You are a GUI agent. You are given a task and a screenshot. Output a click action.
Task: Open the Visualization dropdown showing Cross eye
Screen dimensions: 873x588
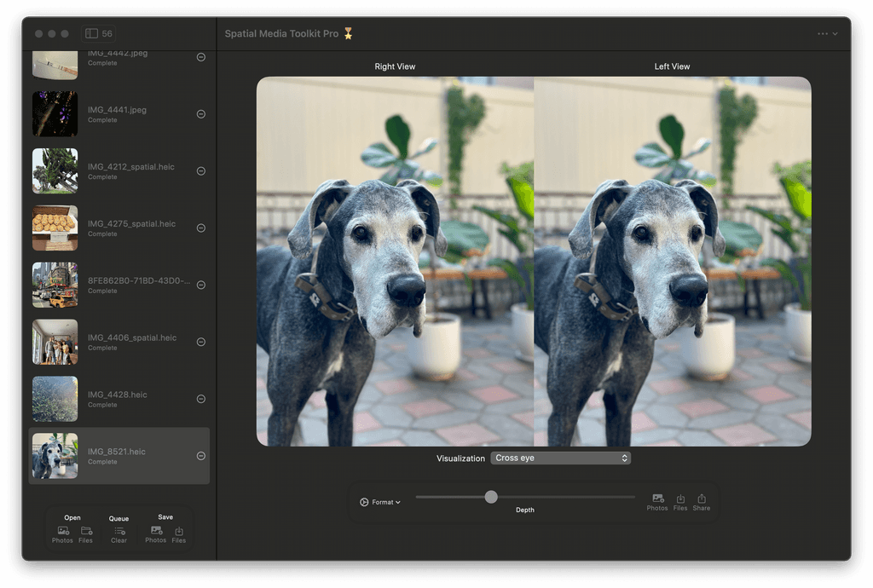point(560,458)
